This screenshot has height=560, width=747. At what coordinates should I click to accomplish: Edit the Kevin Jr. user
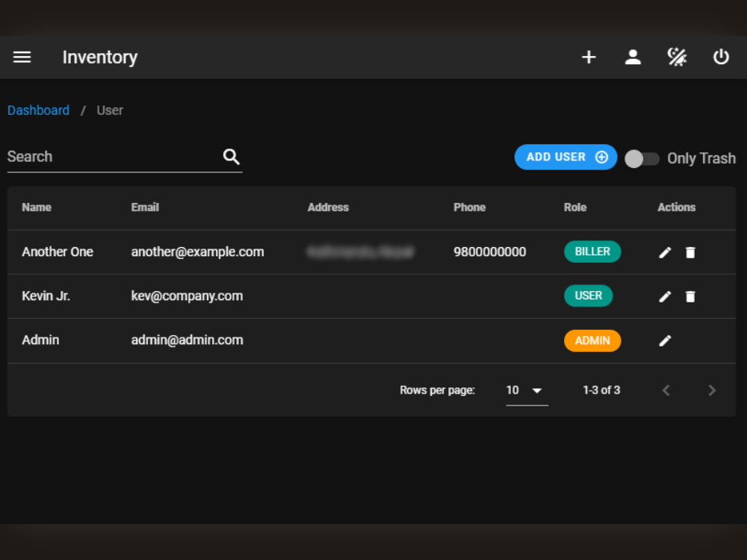click(665, 296)
